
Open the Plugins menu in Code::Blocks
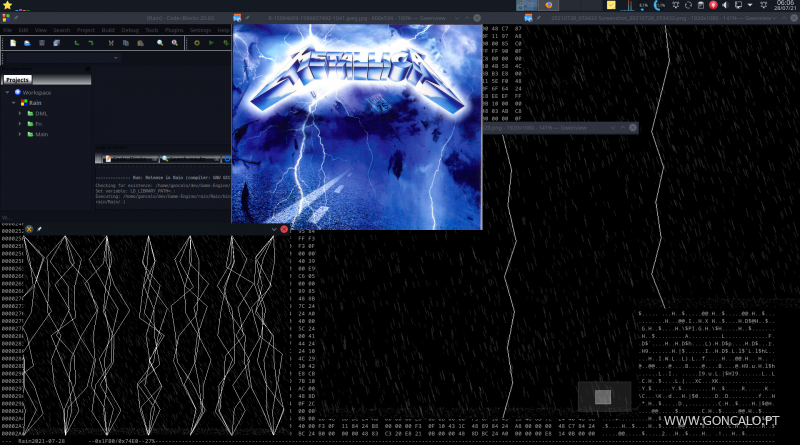[174, 30]
